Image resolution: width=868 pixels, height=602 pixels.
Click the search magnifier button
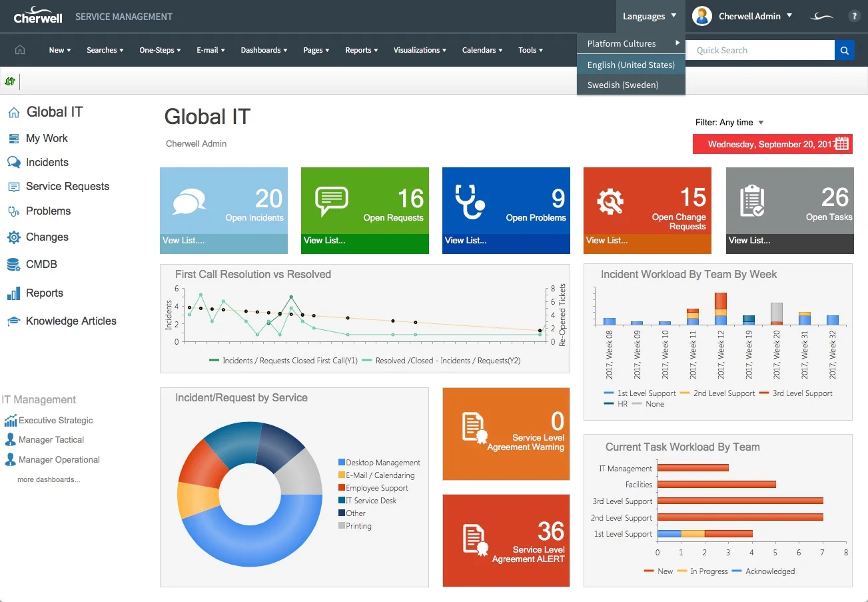pos(844,50)
